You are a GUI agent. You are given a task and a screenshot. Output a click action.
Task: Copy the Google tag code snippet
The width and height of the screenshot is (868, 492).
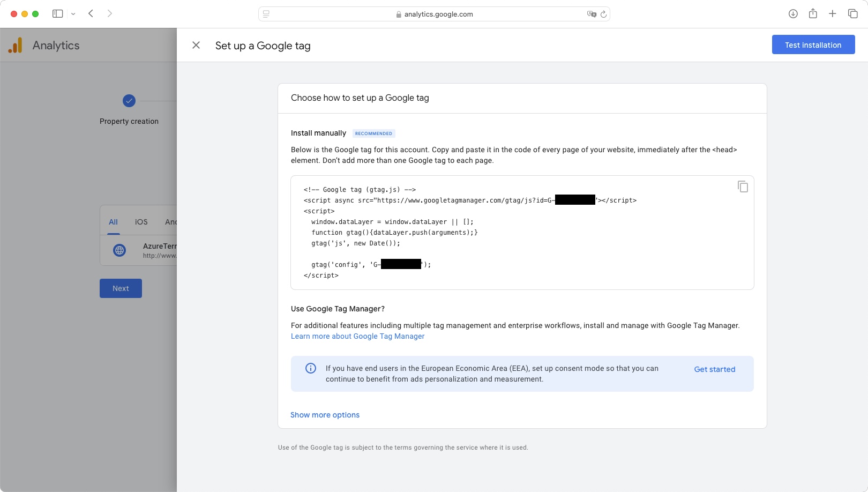(x=743, y=187)
